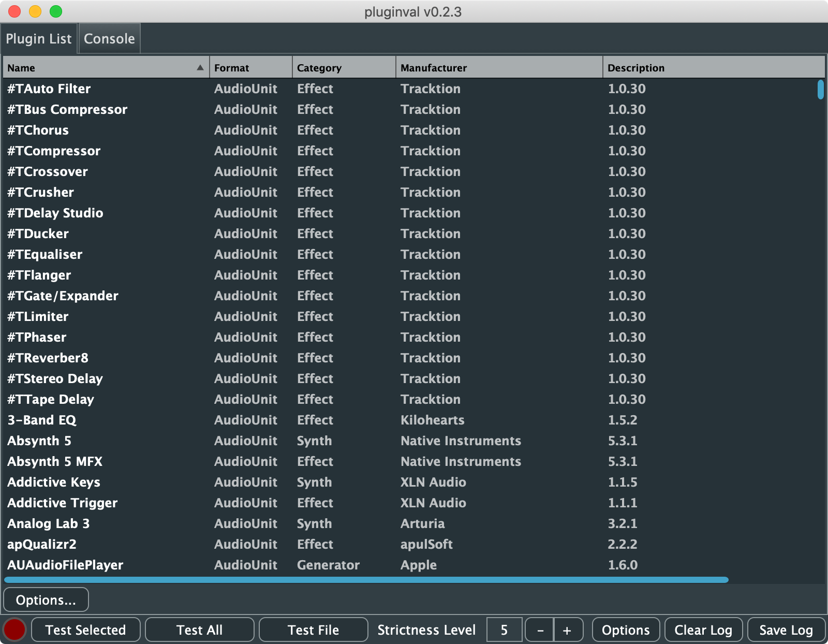The height and width of the screenshot is (644, 828).
Task: Click the horizontal blue scrollbar
Action: pyautogui.click(x=366, y=580)
